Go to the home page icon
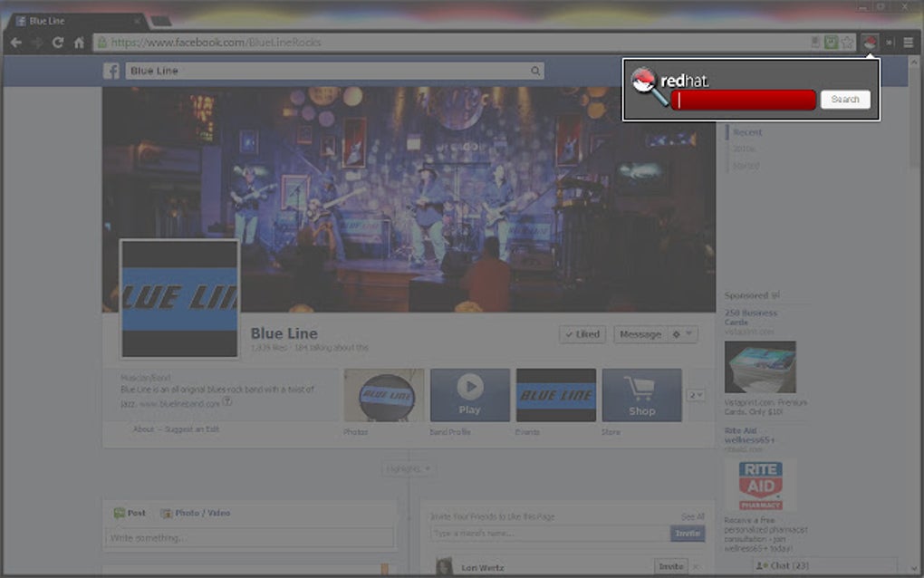Screen dimensions: 924x578 click(x=79, y=43)
